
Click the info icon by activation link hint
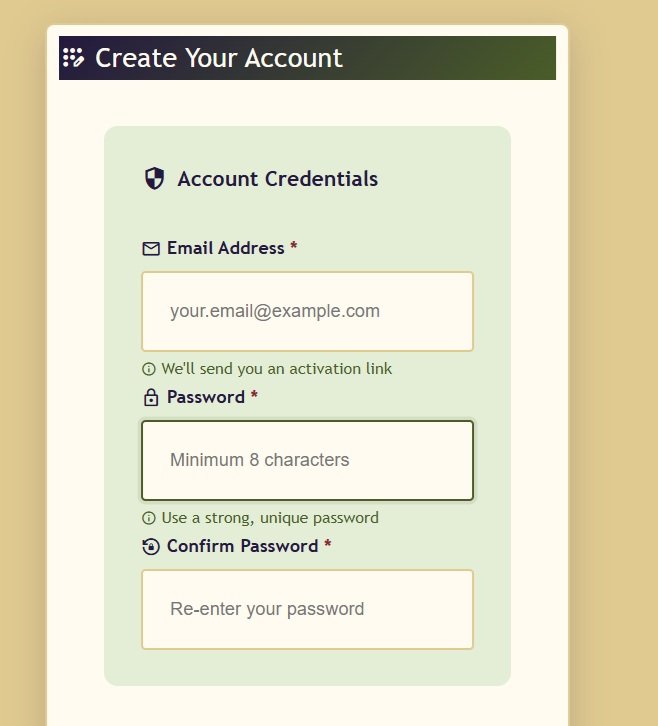click(x=149, y=369)
